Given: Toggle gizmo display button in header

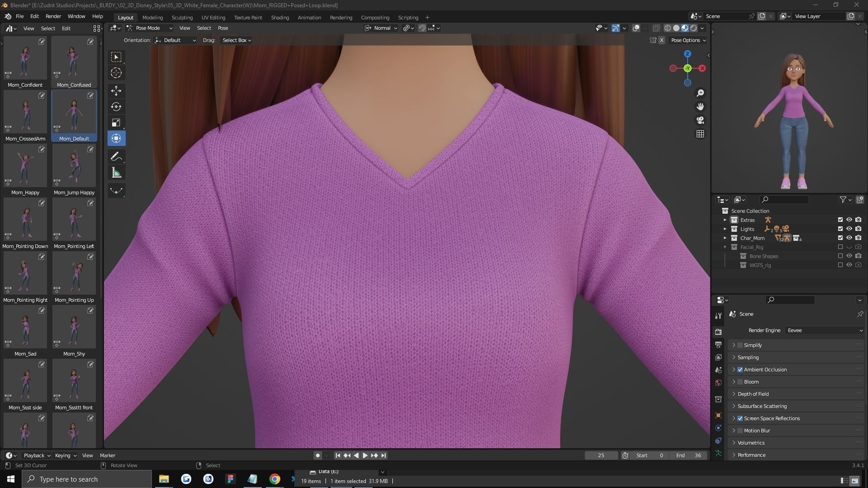Looking at the screenshot, I should pos(616,28).
